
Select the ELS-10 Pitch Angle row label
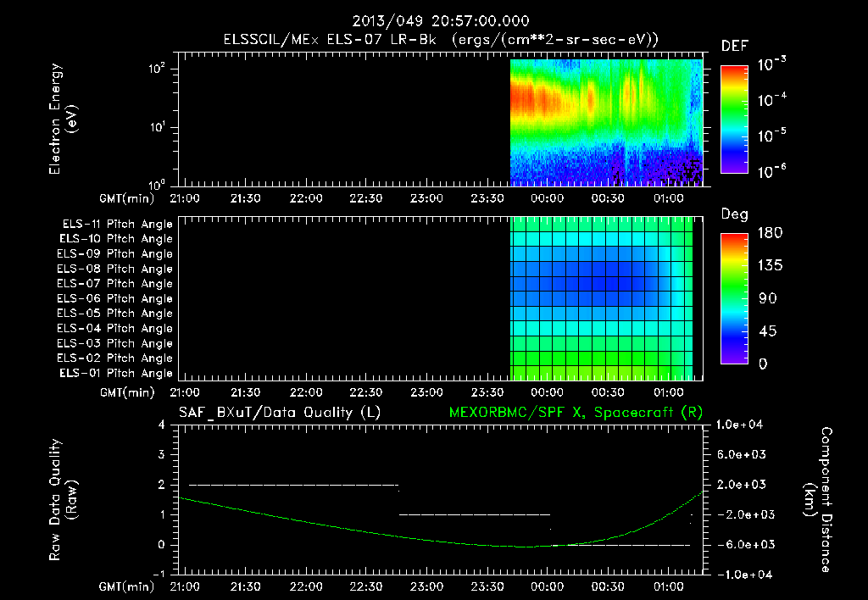(x=116, y=239)
